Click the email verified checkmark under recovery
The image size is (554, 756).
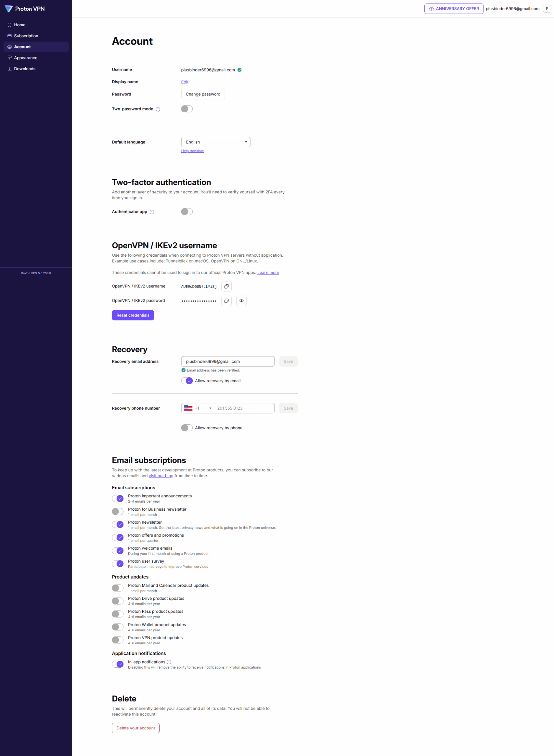pos(184,370)
